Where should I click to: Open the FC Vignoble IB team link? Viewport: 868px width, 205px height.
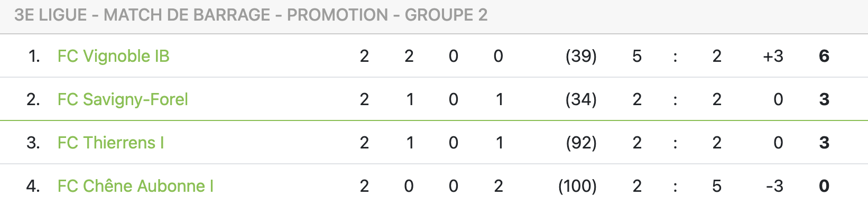(113, 56)
